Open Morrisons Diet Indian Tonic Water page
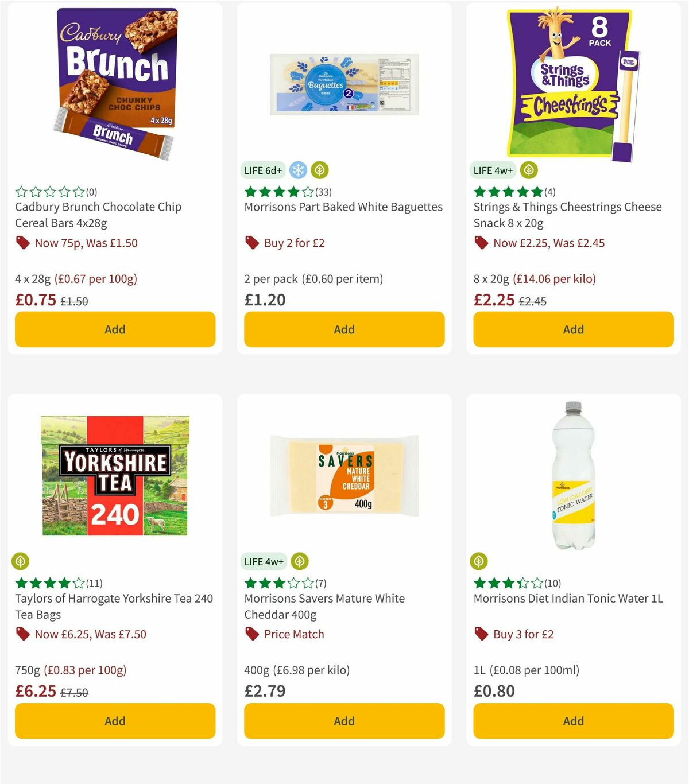The width and height of the screenshot is (689, 784). [x=568, y=598]
